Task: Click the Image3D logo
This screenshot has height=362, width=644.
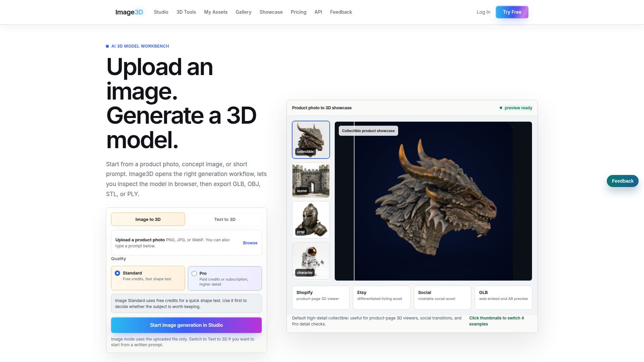Action: [129, 12]
